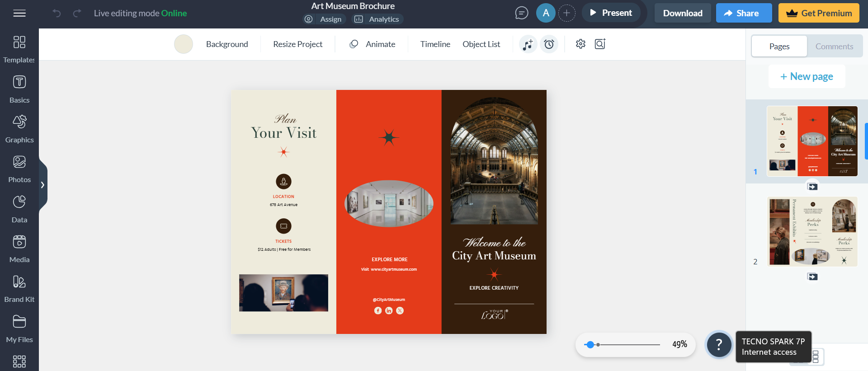This screenshot has width=868, height=371.
Task: Open the Photos sidebar panel
Action: [x=19, y=169]
